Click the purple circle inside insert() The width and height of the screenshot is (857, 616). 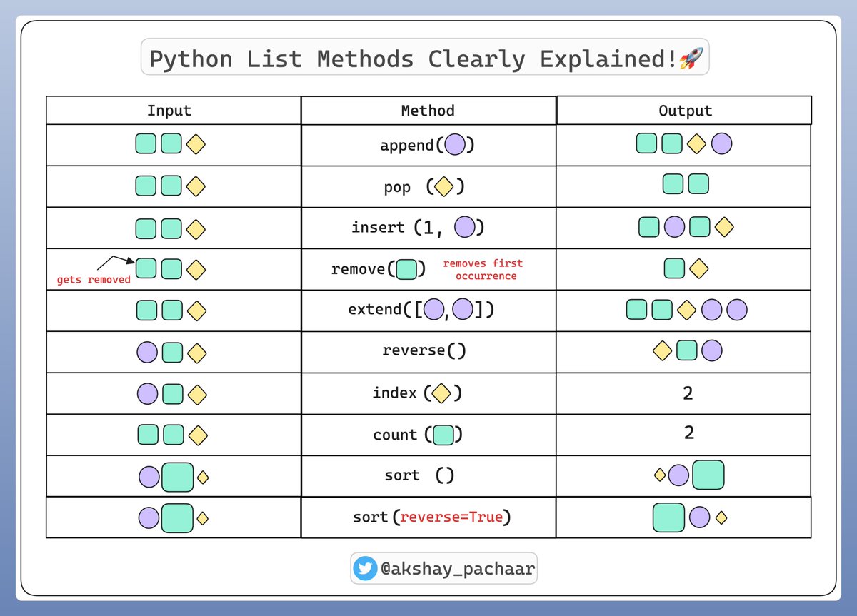coord(465,228)
